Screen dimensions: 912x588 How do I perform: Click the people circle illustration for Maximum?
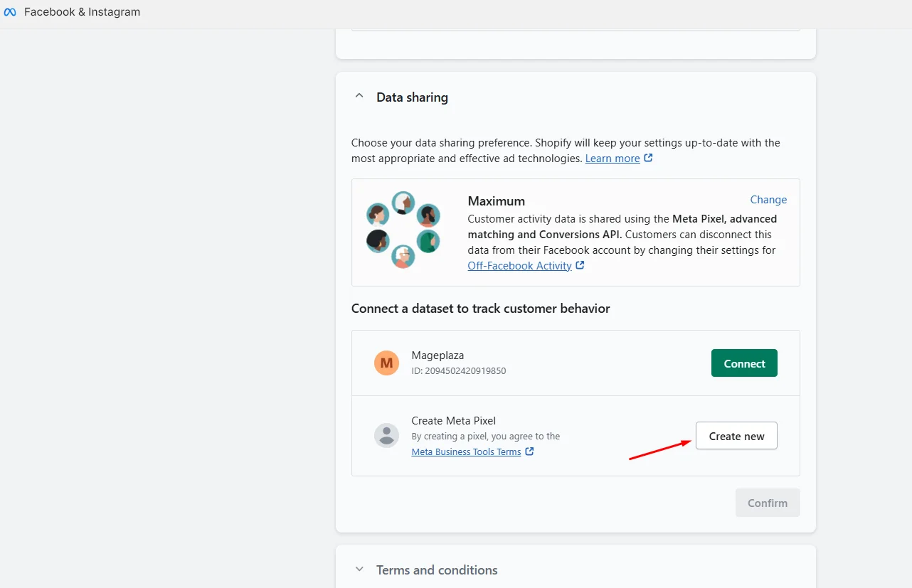[x=403, y=229]
